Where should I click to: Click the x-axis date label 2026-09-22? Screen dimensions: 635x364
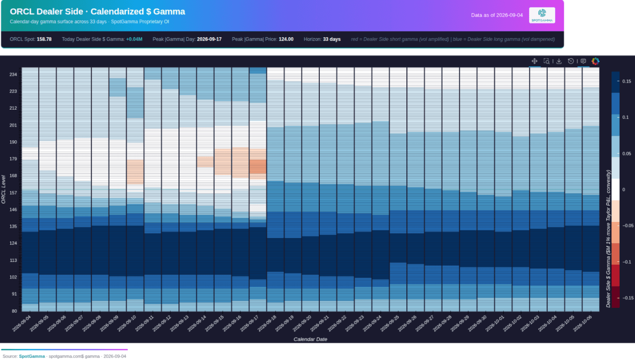(x=337, y=323)
